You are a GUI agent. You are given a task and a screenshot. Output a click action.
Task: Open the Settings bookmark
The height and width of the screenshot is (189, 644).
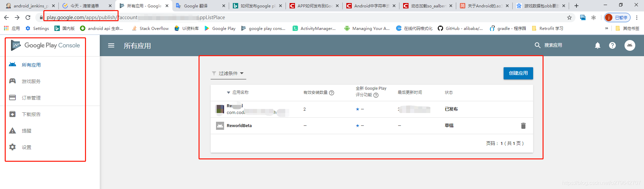[37, 29]
